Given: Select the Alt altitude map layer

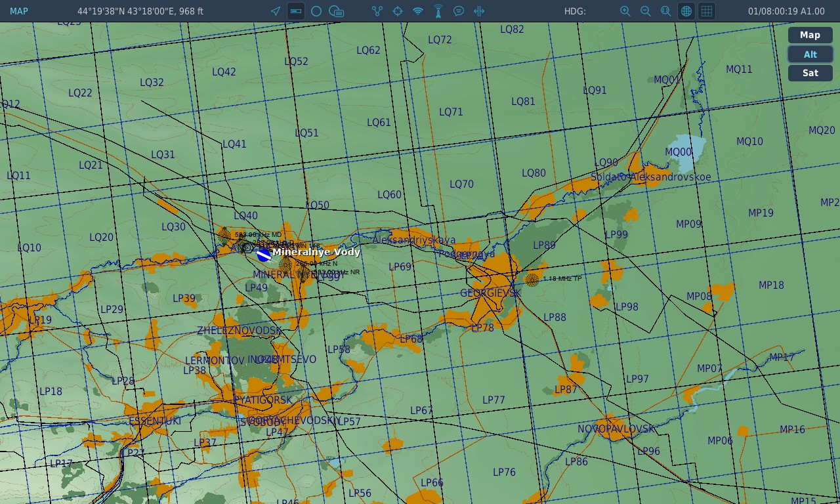Looking at the screenshot, I should [x=810, y=54].
